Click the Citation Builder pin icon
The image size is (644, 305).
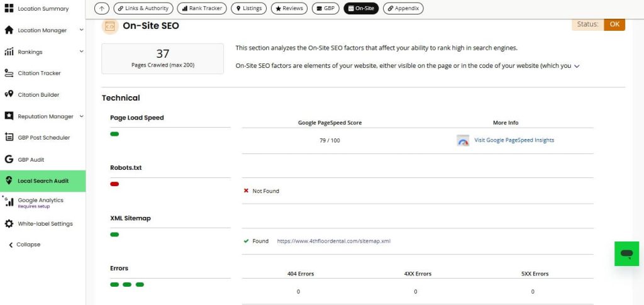(9, 94)
